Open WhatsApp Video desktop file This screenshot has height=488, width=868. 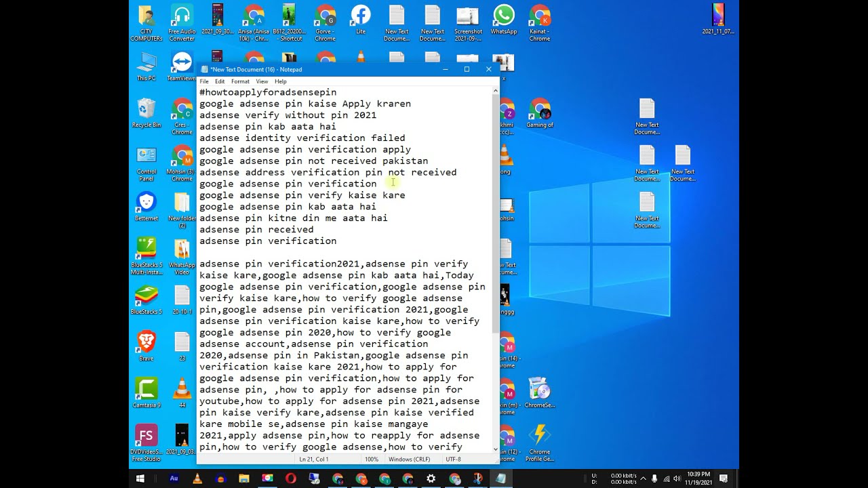click(182, 256)
